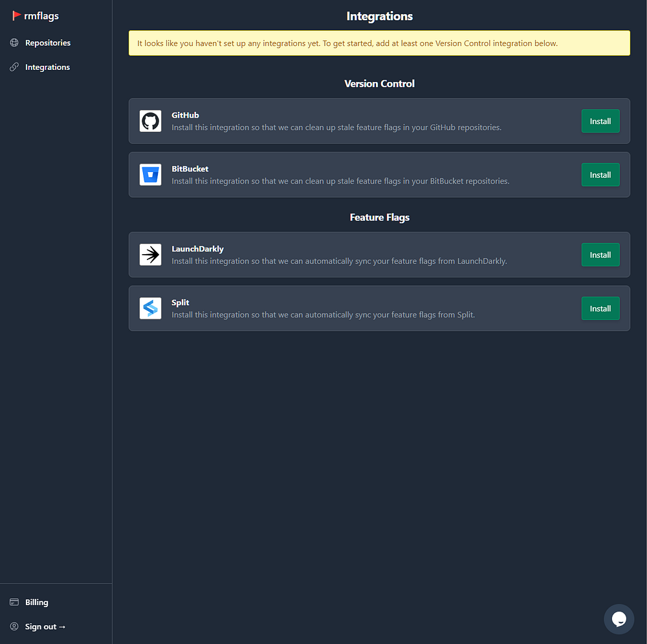Viewport: 647px width, 644px height.
Task: Click the BitBucket repositories description text
Action: 340,181
